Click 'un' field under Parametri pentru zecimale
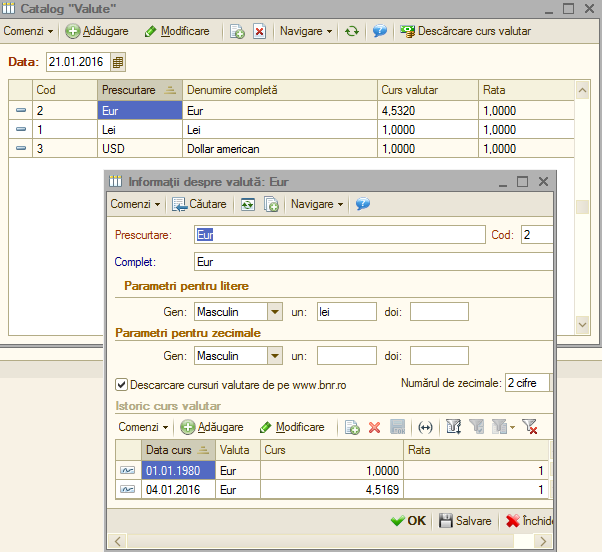Screen dimensions: 602x552 tap(347, 355)
